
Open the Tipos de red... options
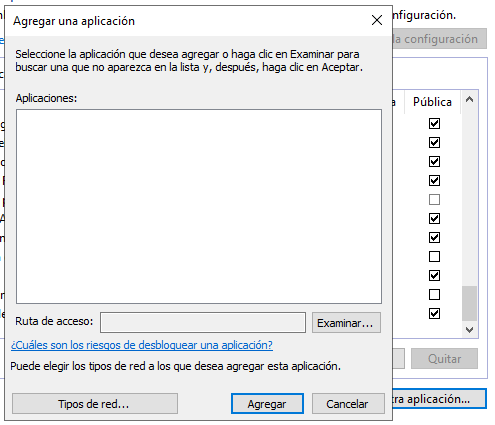pyautogui.click(x=95, y=404)
